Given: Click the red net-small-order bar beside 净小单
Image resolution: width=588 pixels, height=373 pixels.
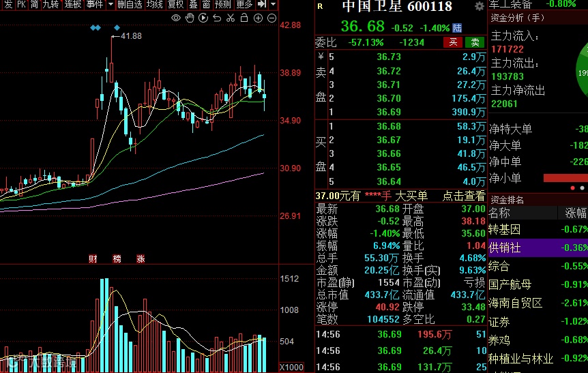Looking at the screenshot, I should (x=565, y=178).
